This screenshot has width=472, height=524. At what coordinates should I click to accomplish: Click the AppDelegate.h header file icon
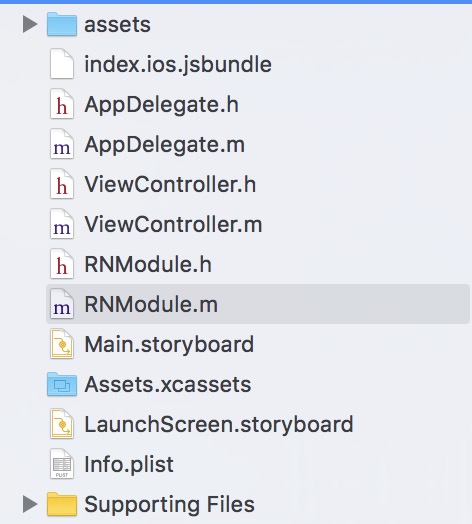click(x=62, y=104)
